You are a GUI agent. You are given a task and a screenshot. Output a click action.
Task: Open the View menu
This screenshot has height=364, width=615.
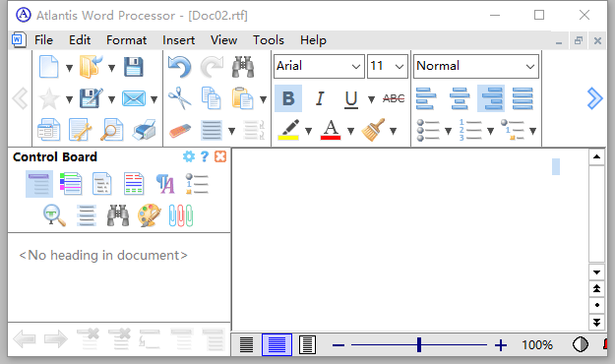point(223,40)
